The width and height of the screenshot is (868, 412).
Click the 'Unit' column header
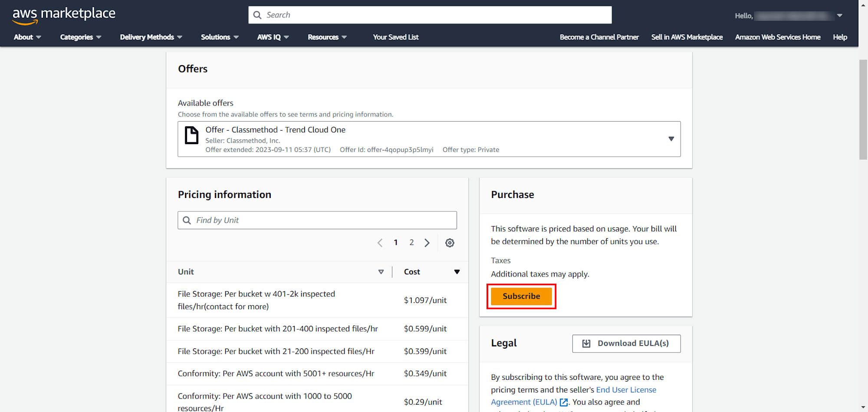pyautogui.click(x=186, y=272)
